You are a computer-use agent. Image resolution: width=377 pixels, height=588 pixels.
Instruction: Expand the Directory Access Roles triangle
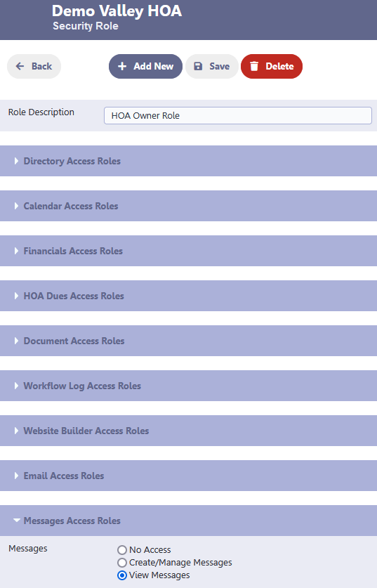tap(16, 161)
